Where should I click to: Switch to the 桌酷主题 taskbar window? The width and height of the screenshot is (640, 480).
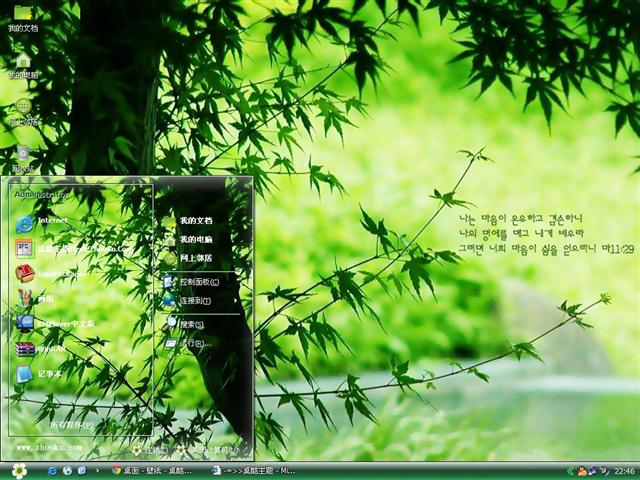pyautogui.click(x=253, y=471)
